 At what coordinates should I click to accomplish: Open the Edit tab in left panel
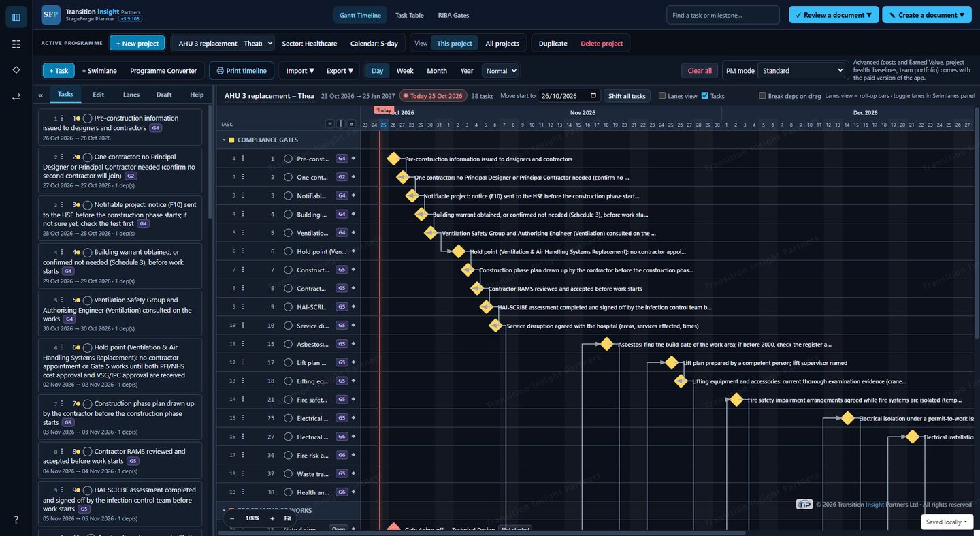coord(99,95)
